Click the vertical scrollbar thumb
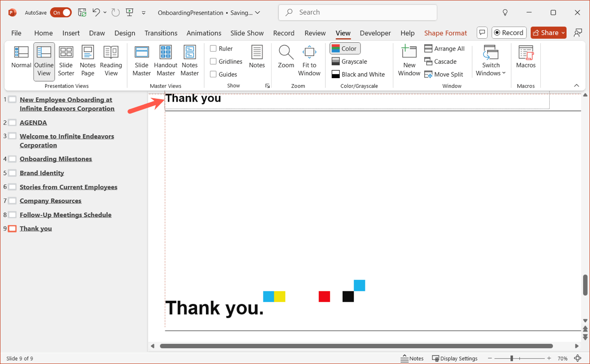The width and height of the screenshot is (590, 364). coord(585,285)
